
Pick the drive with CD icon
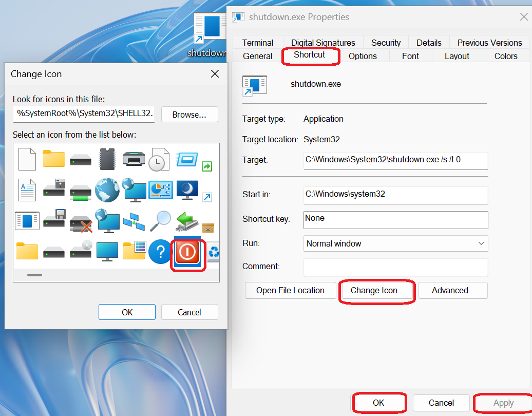coord(81,250)
